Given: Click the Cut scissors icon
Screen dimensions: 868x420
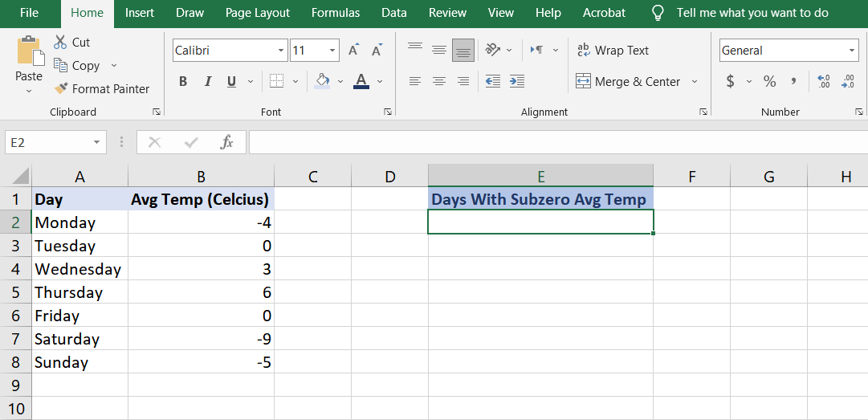Looking at the screenshot, I should coord(61,42).
